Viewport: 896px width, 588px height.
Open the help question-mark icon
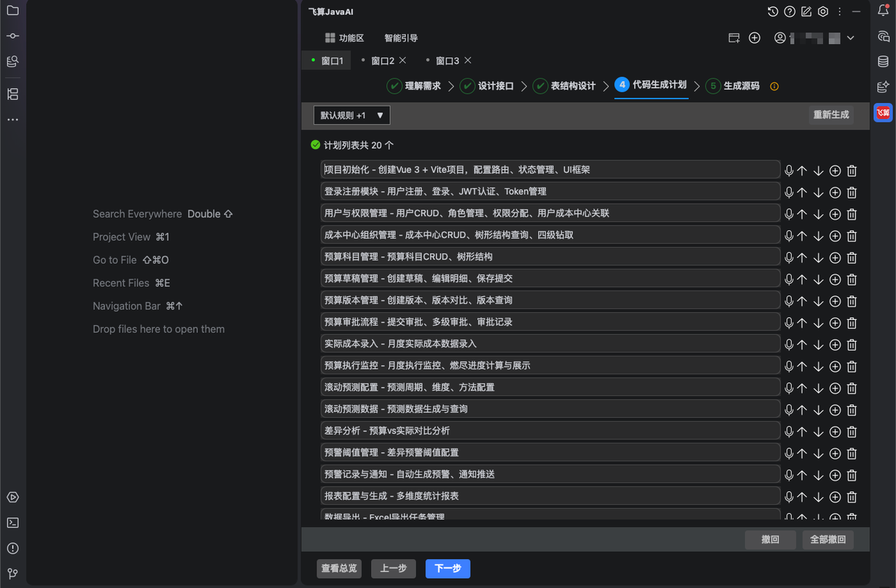(x=790, y=11)
